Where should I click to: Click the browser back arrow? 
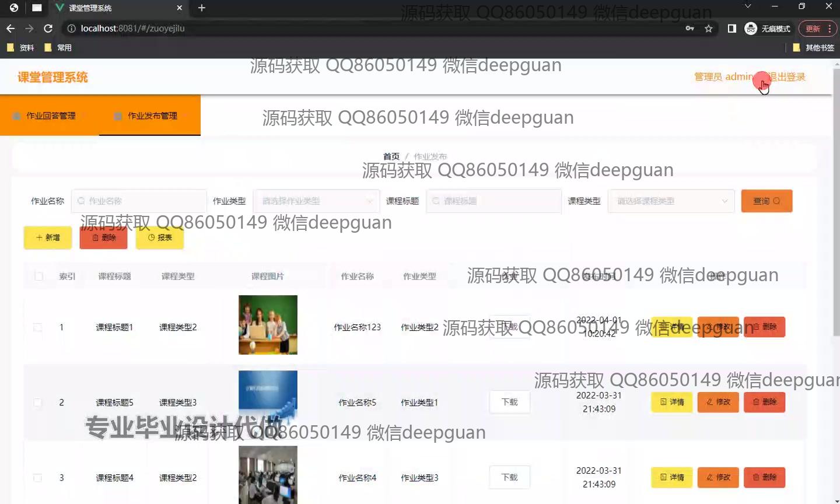pos(10,29)
